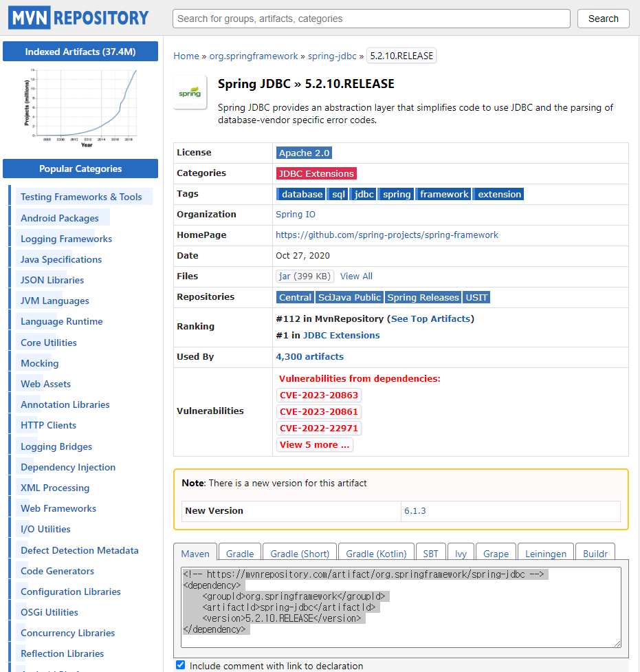Click inside the Maven dependency snippet box
The height and width of the screenshot is (672, 640).
[x=401, y=607]
